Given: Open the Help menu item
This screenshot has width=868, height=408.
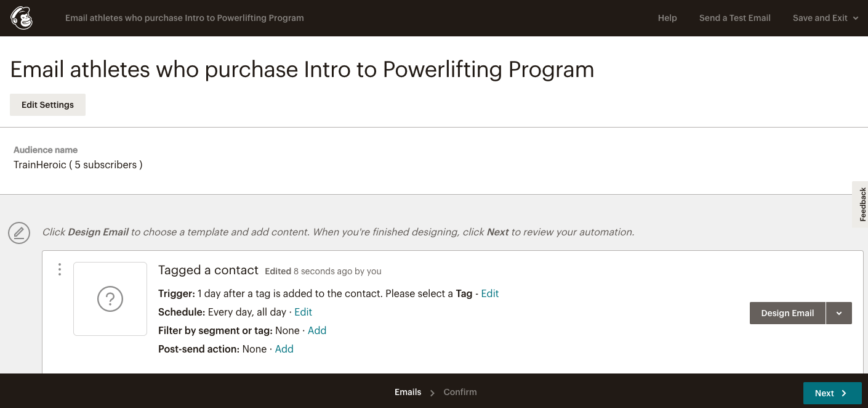Looking at the screenshot, I should tap(667, 18).
